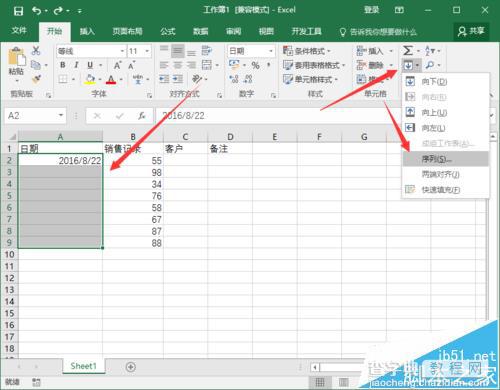Click the 共享 share button
500x390 pixels.
point(471,31)
